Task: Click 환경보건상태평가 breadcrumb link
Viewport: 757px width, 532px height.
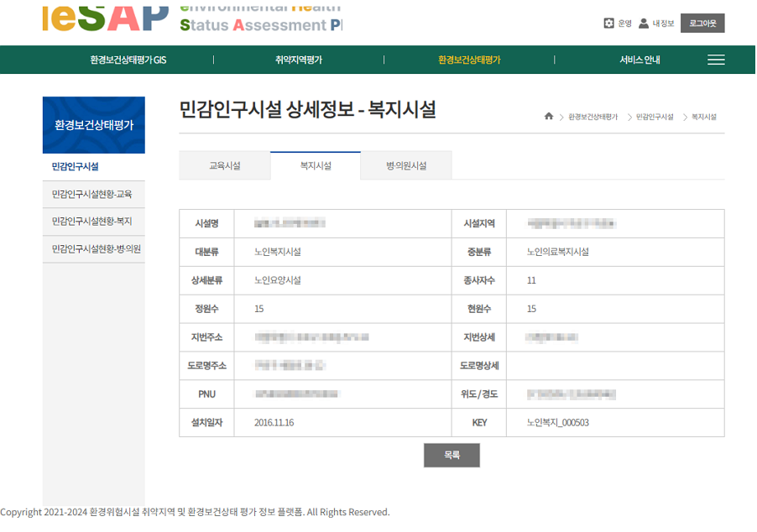Action: [x=593, y=117]
